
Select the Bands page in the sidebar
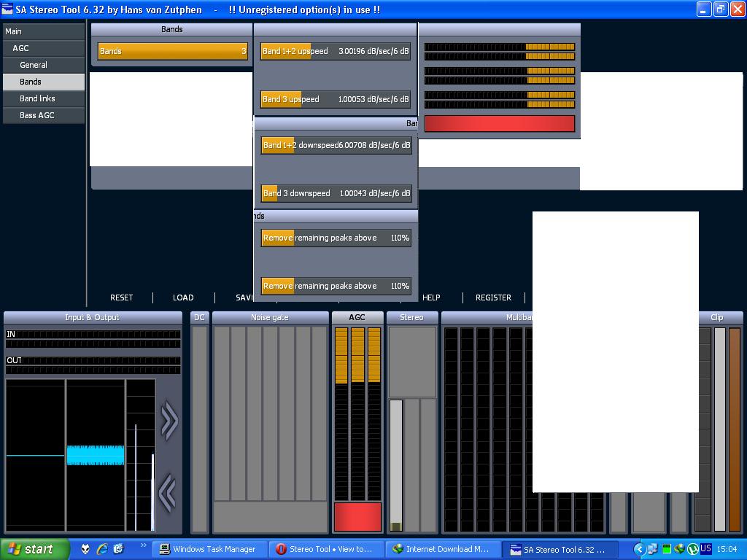click(44, 82)
